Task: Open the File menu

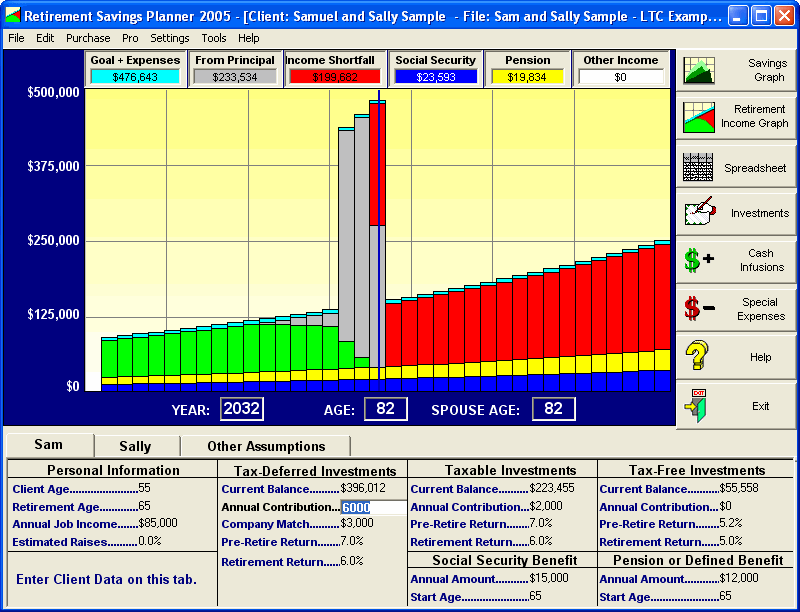Action: click(x=16, y=38)
